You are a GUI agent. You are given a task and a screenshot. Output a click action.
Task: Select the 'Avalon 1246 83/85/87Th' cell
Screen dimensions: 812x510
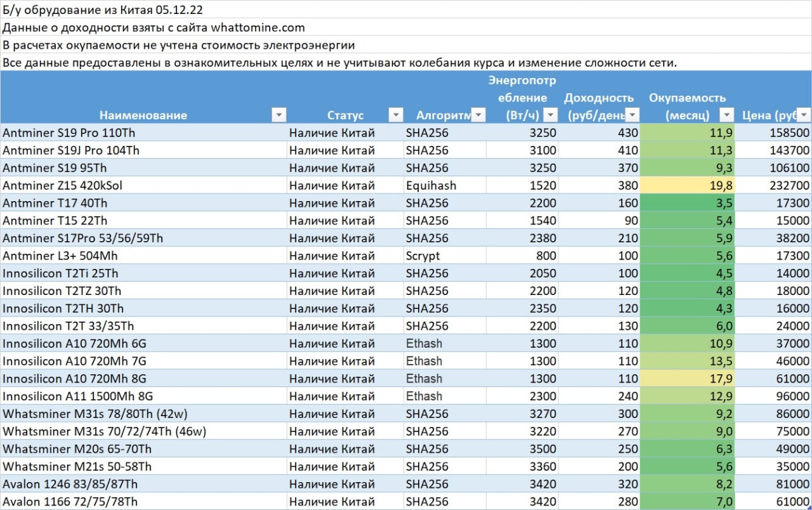[143, 484]
